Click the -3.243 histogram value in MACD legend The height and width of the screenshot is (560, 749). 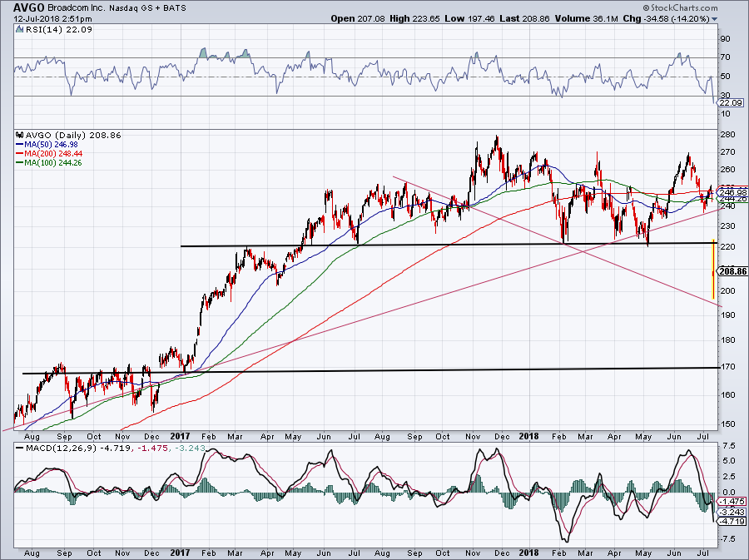coord(189,448)
